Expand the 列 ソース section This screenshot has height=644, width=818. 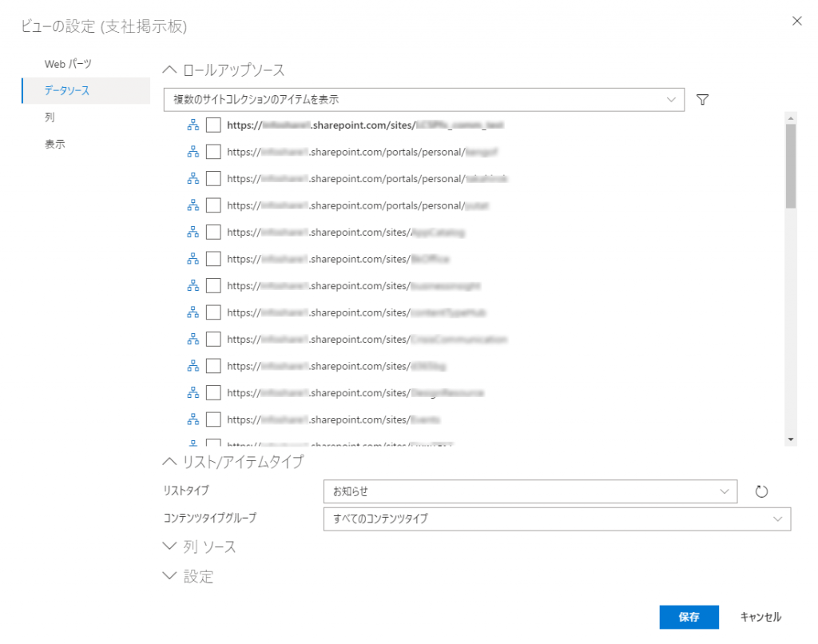pyautogui.click(x=200, y=547)
